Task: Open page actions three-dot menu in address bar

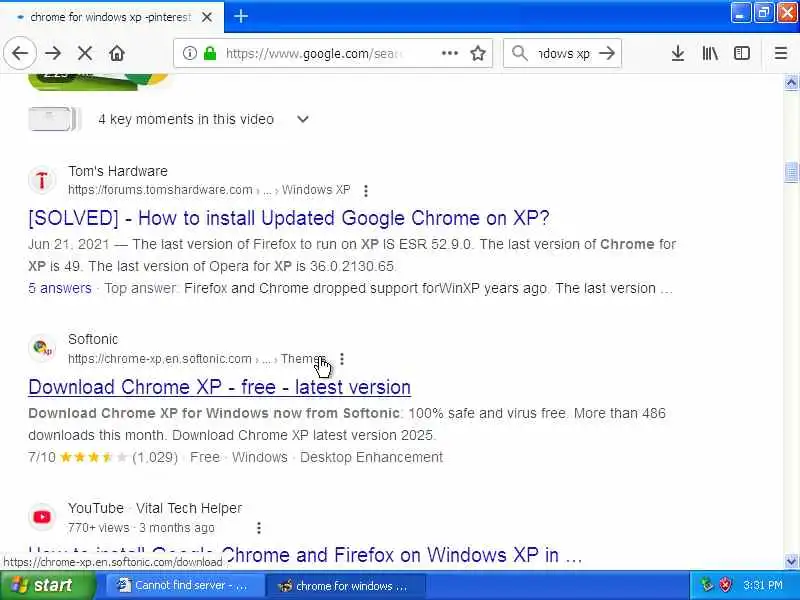Action: (449, 53)
